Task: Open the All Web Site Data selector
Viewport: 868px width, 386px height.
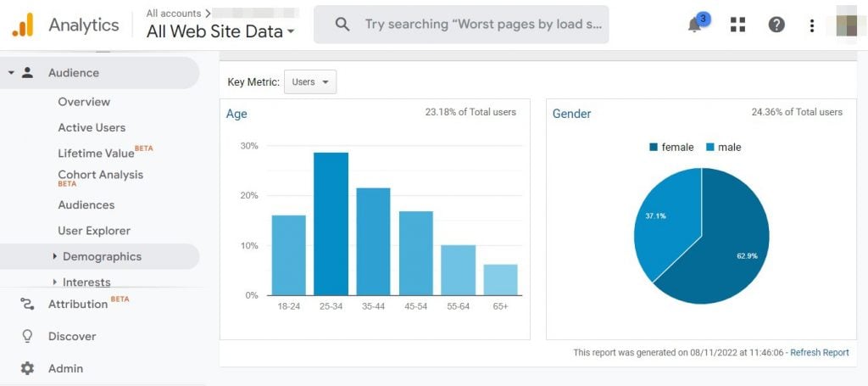Action: (x=220, y=32)
